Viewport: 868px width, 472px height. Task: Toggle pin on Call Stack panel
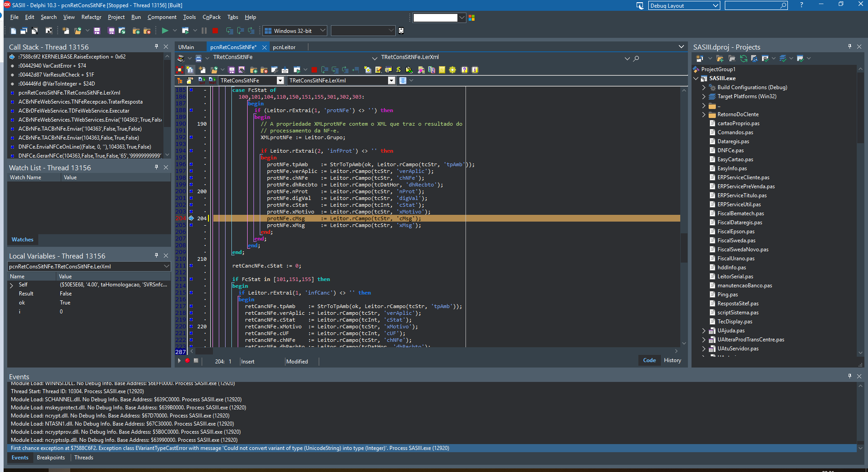pyautogui.click(x=156, y=46)
